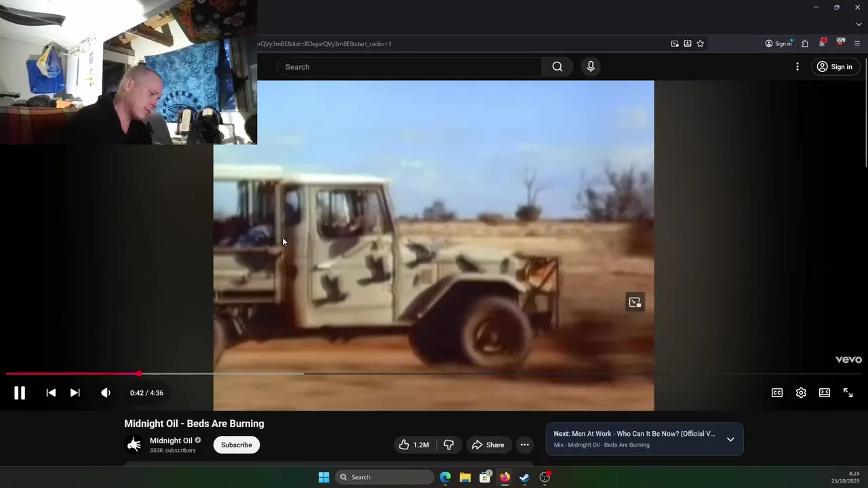Screen dimensions: 868x488
Task: Dislike the video
Action: (x=448, y=445)
